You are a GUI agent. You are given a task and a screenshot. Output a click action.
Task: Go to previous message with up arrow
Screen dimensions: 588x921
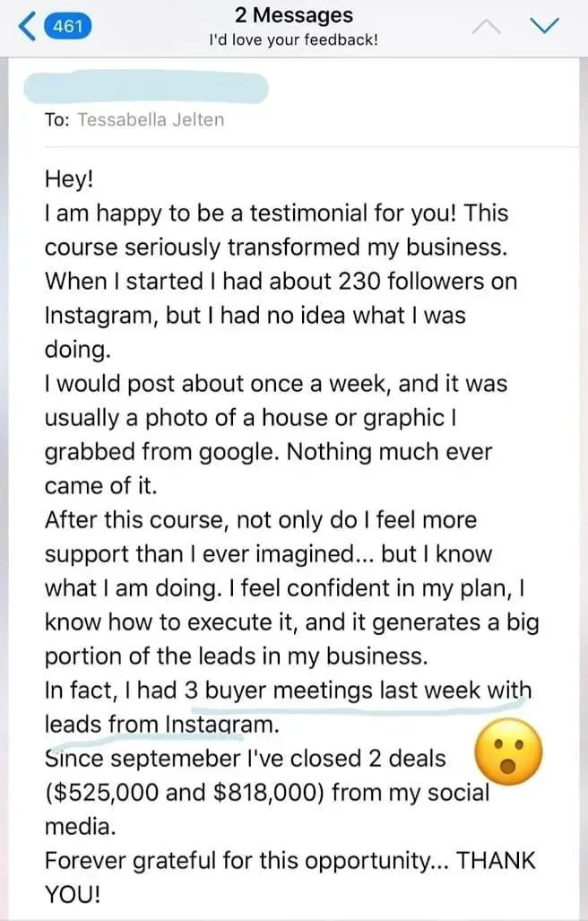(x=487, y=26)
